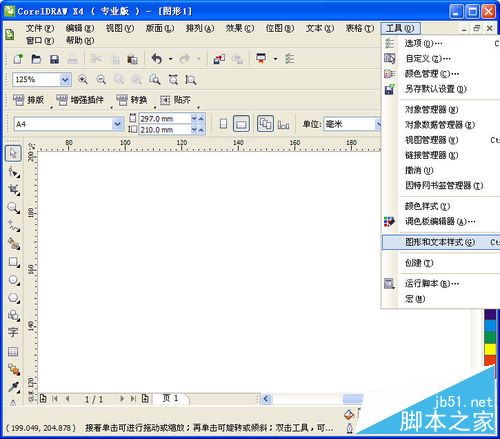Choose 颜色管理 in Tools menu
The height and width of the screenshot is (439, 500).
click(441, 74)
